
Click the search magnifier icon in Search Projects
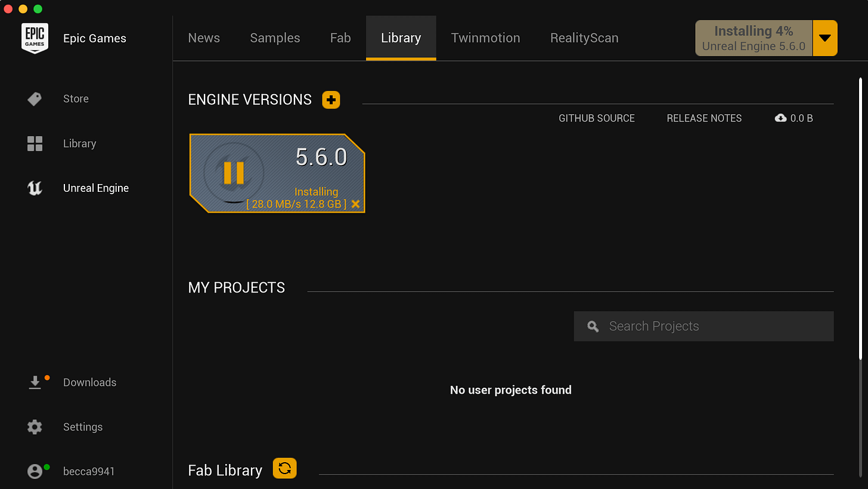click(x=593, y=326)
